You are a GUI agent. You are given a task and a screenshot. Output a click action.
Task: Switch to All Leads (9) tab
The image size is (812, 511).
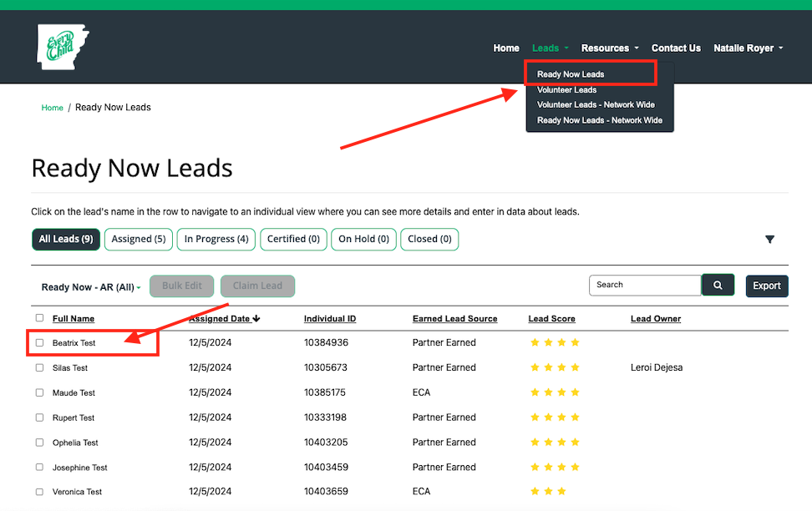(x=66, y=239)
